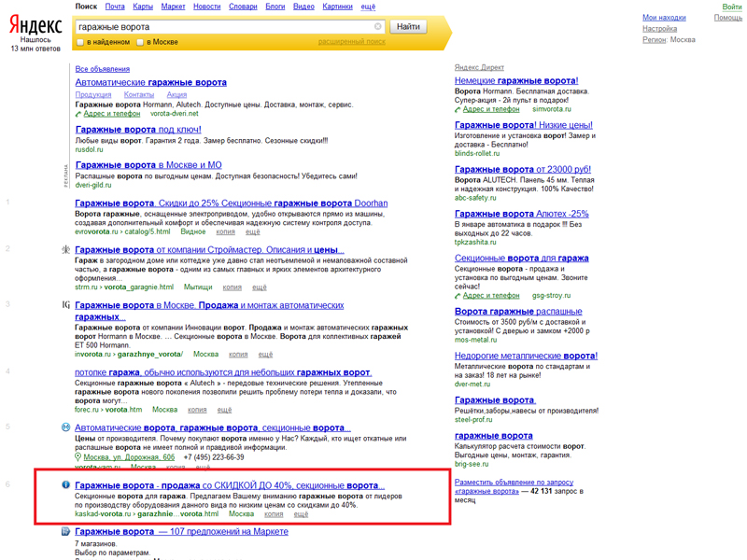This screenshot has height=560, width=747.
Task: Open the Словари service tab
Action: pos(243,7)
